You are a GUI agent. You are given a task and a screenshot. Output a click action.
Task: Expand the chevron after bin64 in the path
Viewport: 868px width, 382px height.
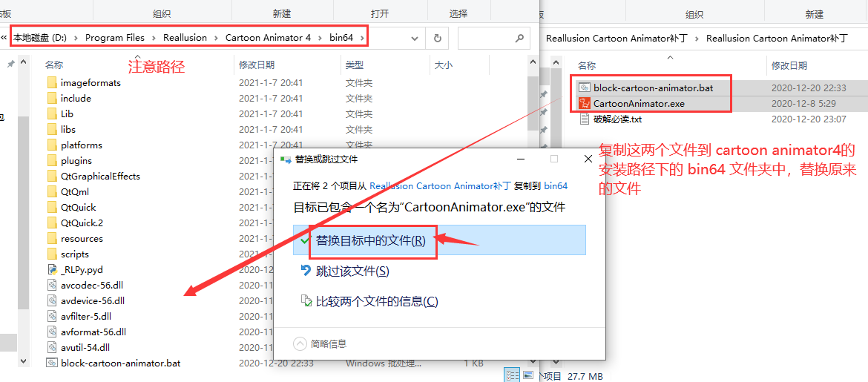[x=363, y=39]
